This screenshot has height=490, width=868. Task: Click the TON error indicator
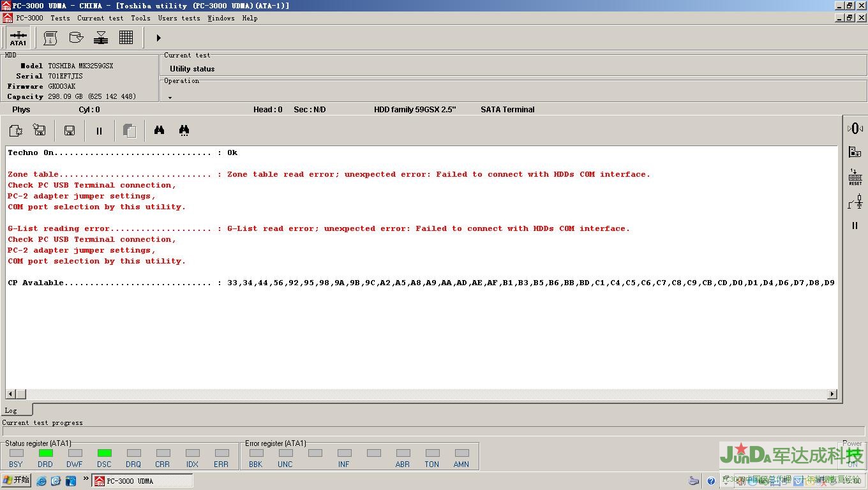coord(432,453)
